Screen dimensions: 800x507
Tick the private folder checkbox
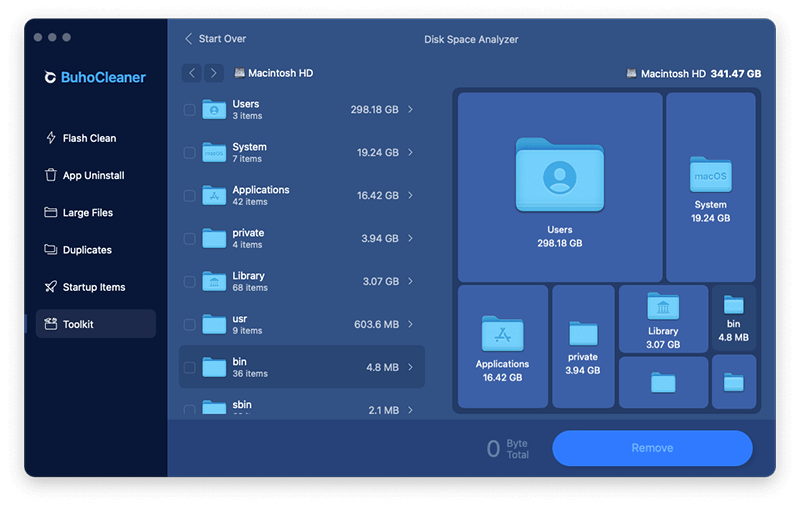click(x=189, y=238)
